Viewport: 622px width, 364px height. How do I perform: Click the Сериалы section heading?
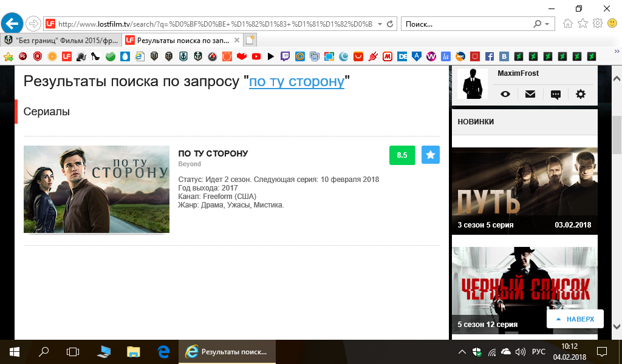(x=46, y=112)
